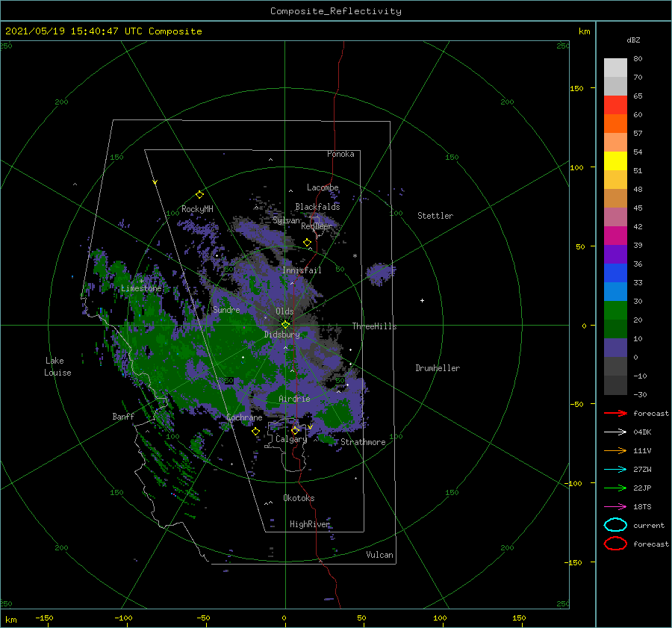Click the 04DK legend label

pyautogui.click(x=642, y=432)
